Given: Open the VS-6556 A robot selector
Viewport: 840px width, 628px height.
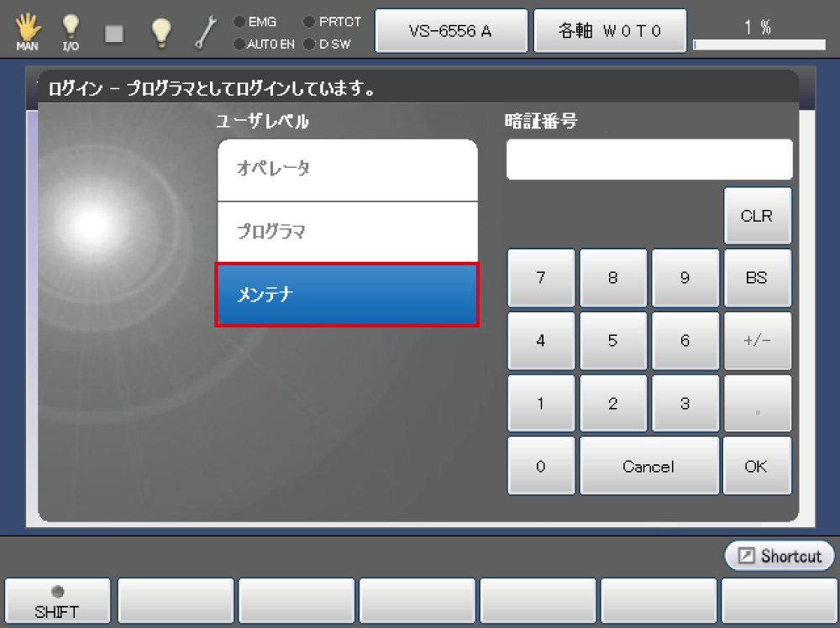Looking at the screenshot, I should [x=451, y=31].
